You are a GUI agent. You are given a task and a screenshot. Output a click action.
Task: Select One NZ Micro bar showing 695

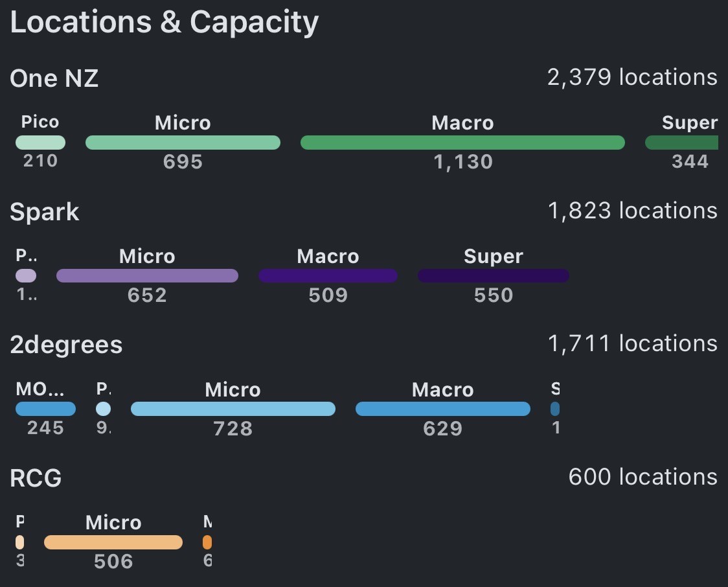(x=183, y=143)
